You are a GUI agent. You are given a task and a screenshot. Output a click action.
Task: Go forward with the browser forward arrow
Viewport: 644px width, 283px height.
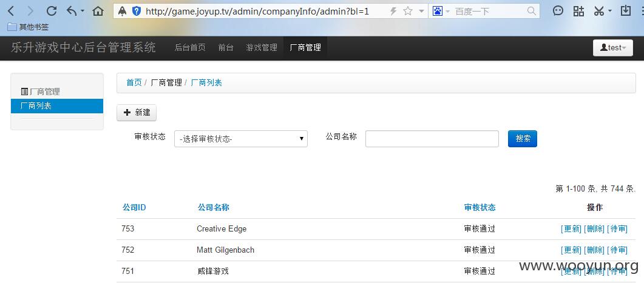click(x=30, y=11)
